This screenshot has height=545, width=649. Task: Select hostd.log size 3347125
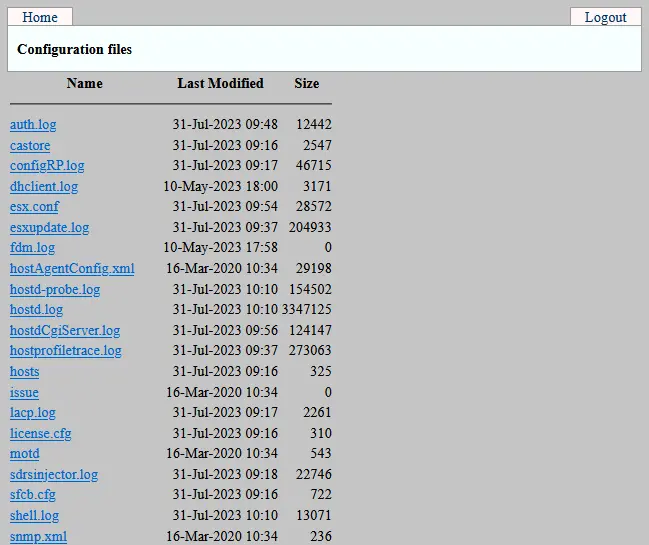point(307,310)
